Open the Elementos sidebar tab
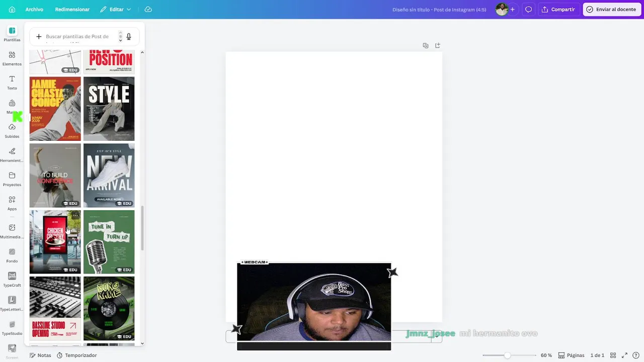The width and height of the screenshot is (644, 362). click(12, 58)
